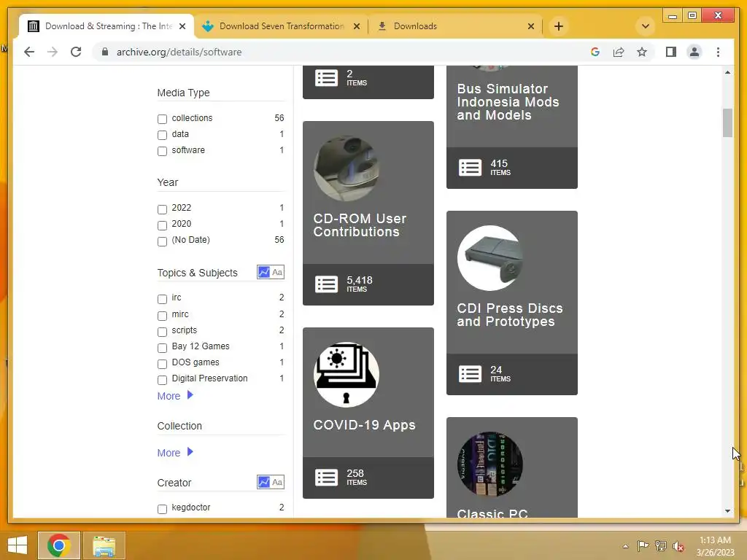
Task: Click the scrollbar down arrow
Action: pyautogui.click(x=727, y=511)
